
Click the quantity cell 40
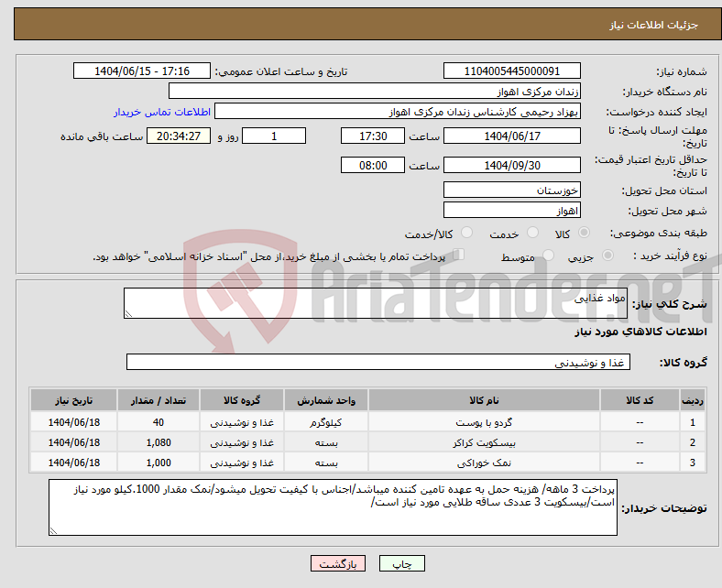click(x=159, y=422)
